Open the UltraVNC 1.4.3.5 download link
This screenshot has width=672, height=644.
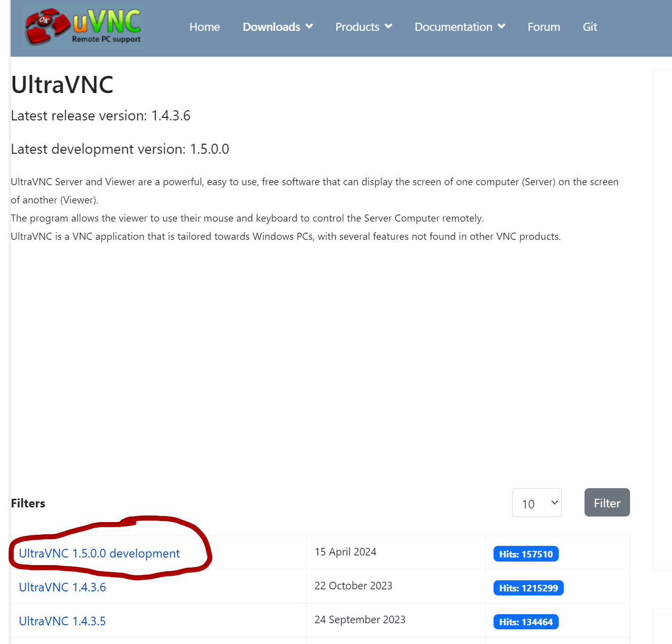(x=62, y=621)
